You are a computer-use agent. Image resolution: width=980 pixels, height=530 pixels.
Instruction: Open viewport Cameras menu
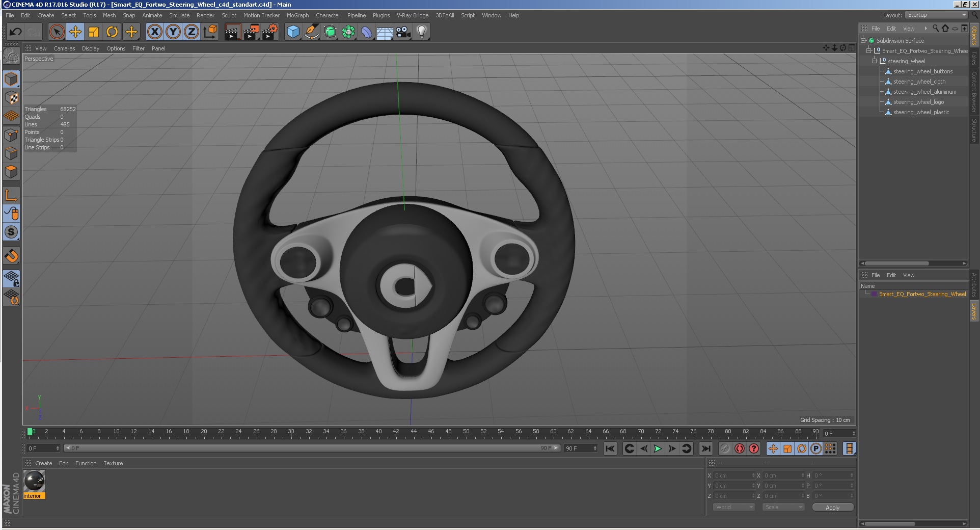(x=64, y=48)
